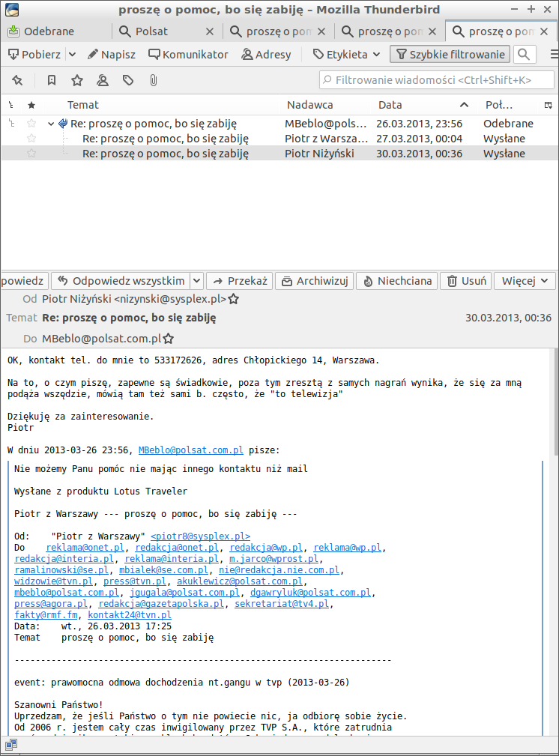Collapse the message thread with chevron
The image size is (559, 756).
(51, 124)
